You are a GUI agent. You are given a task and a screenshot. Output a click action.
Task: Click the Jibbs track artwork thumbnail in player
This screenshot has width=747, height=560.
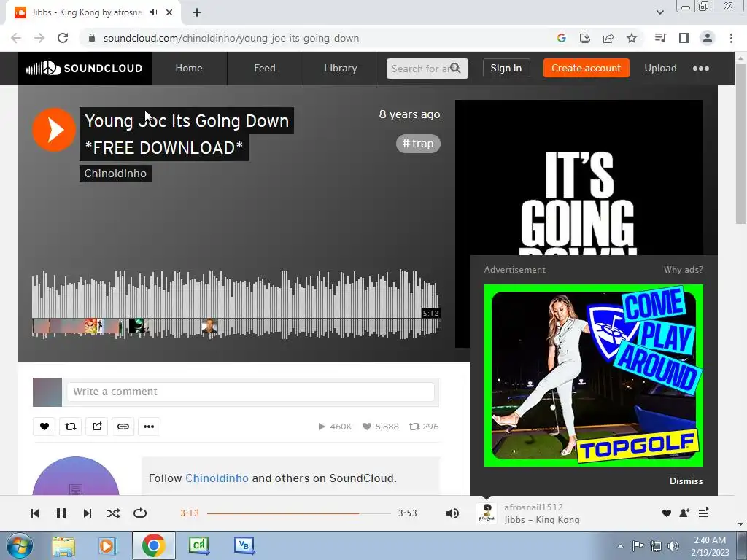point(487,513)
